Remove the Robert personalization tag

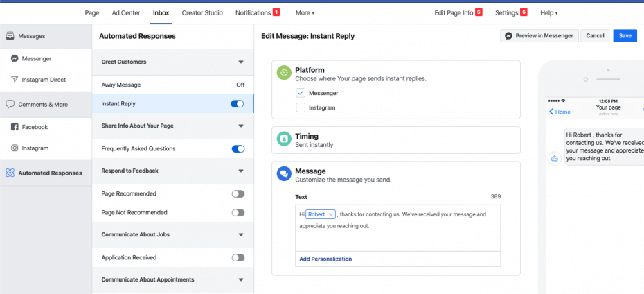coord(330,215)
